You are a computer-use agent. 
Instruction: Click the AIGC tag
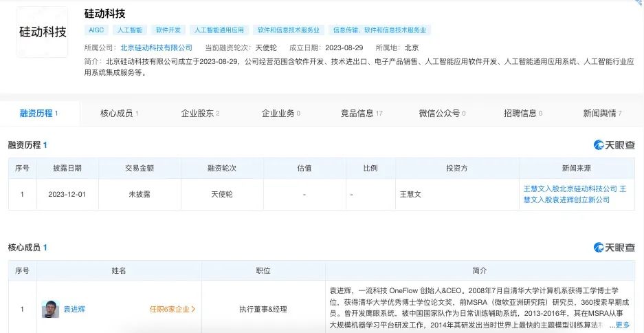click(x=96, y=30)
